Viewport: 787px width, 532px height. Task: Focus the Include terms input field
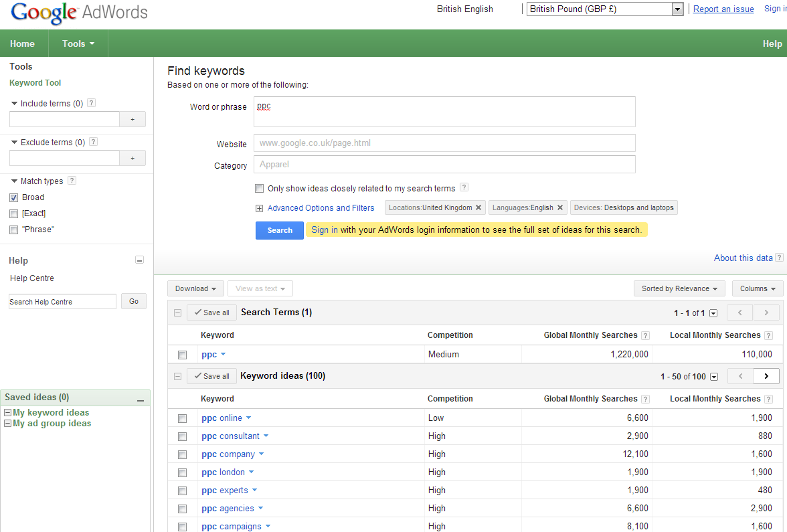[x=64, y=119]
